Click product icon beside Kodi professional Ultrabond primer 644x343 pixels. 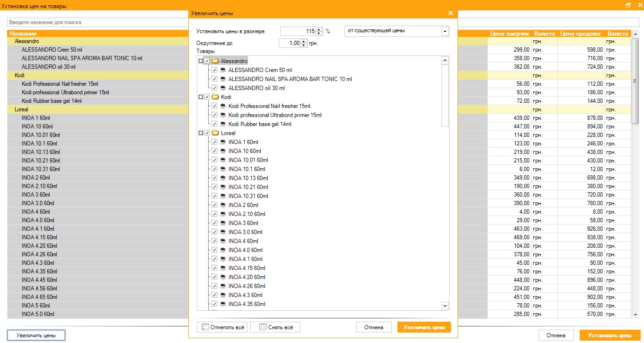pyautogui.click(x=222, y=115)
